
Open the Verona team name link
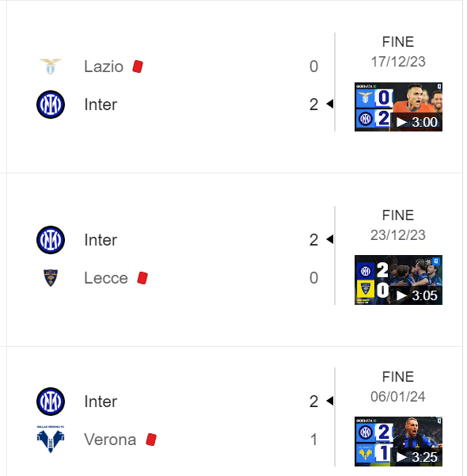click(110, 440)
